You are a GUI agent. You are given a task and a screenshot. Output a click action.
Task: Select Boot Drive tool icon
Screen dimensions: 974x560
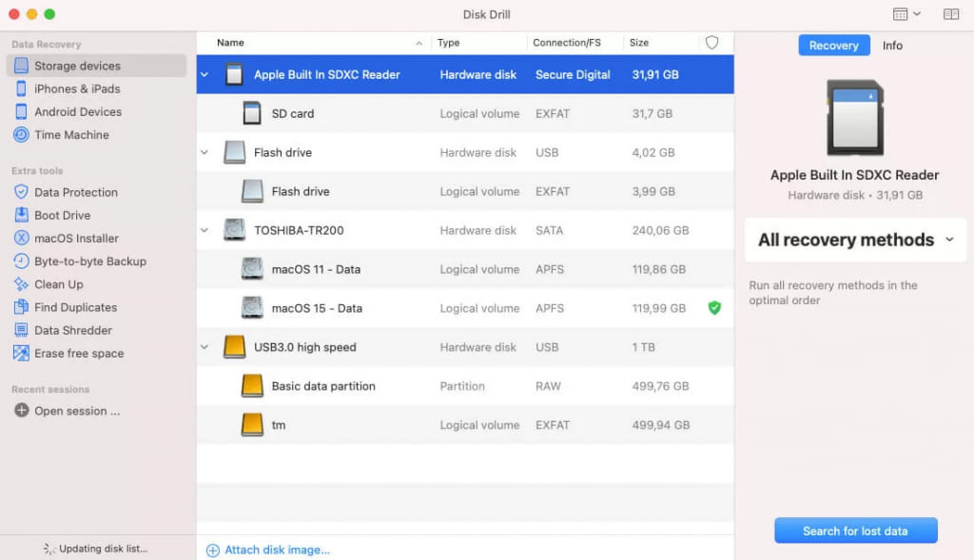(x=21, y=215)
